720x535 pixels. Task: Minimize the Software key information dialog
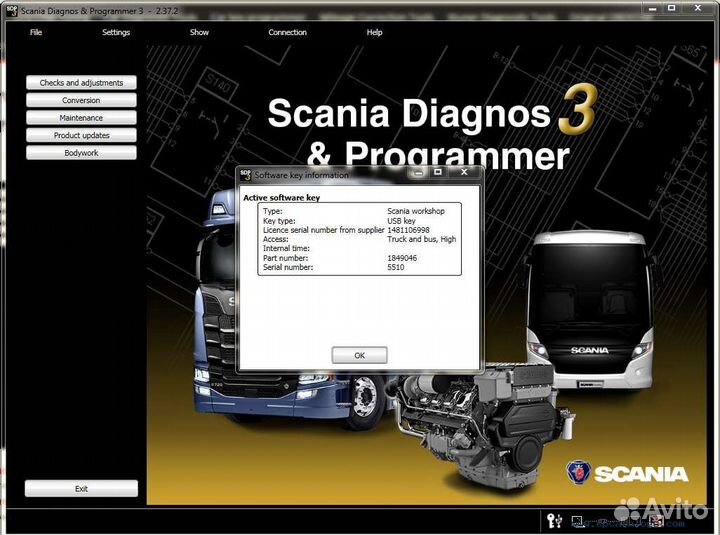pyautogui.click(x=418, y=172)
